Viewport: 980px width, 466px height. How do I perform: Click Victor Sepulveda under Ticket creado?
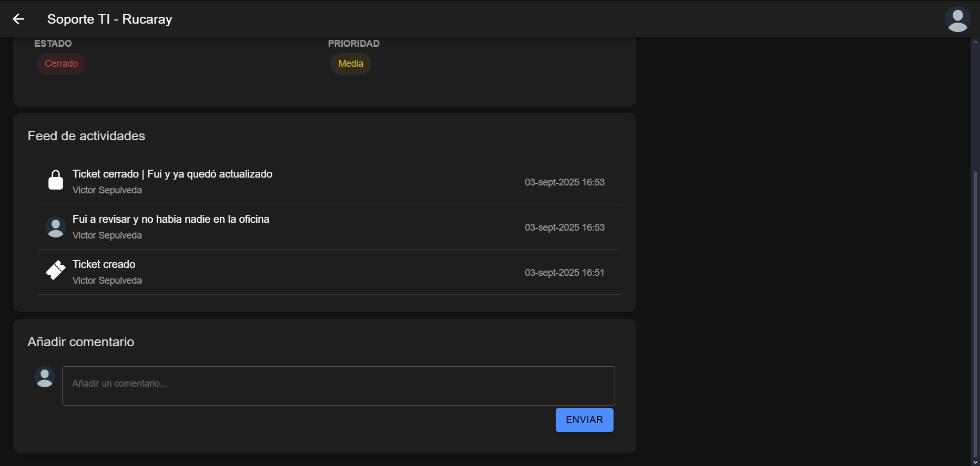click(107, 281)
